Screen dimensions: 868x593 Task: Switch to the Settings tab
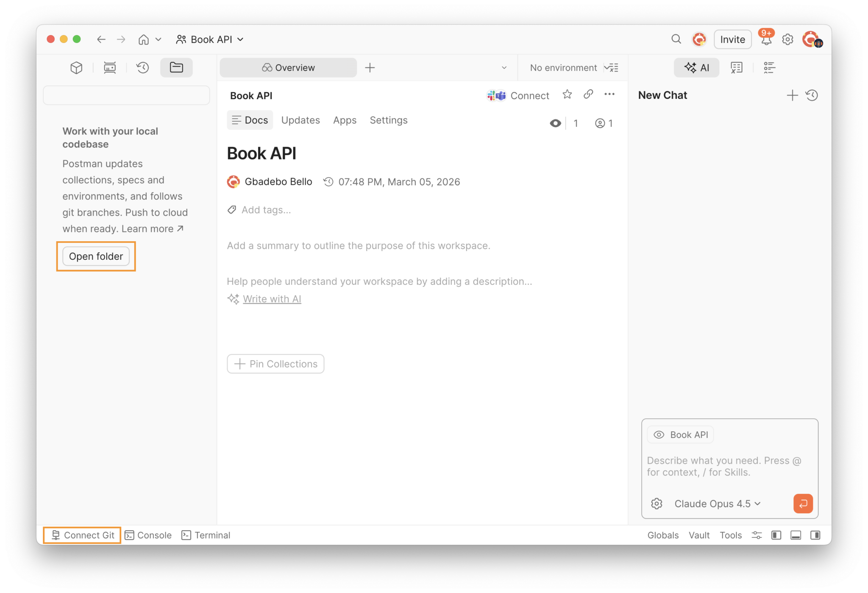(x=389, y=120)
